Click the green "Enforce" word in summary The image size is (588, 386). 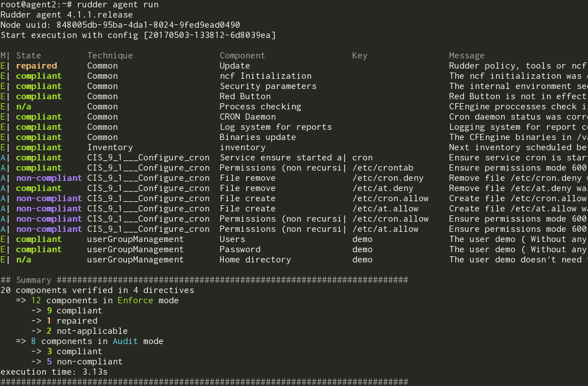pos(135,300)
